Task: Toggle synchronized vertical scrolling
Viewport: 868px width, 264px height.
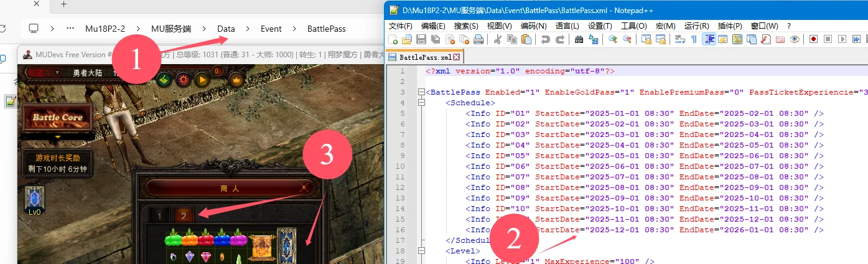Action: click(x=646, y=39)
